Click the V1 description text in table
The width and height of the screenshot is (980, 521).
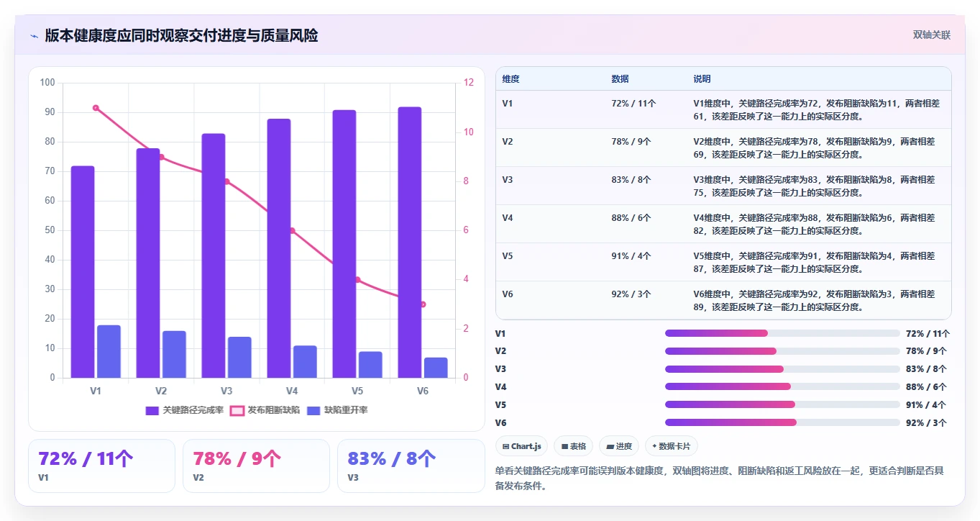(817, 109)
